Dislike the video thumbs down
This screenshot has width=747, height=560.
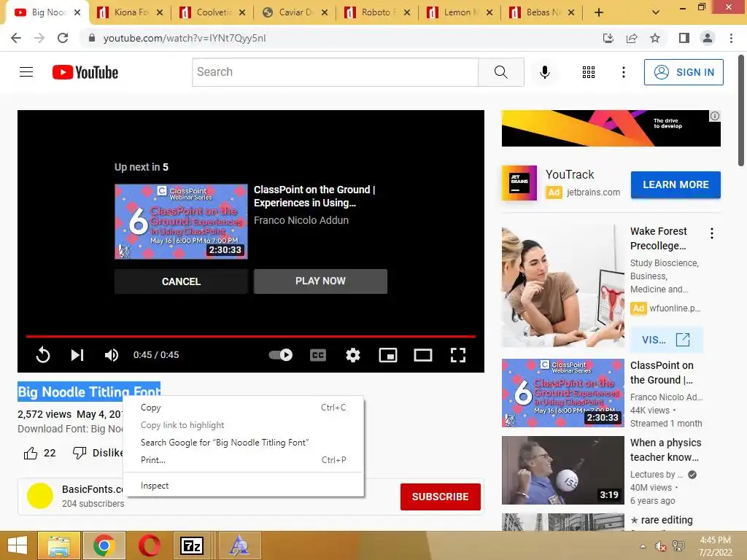click(79, 452)
